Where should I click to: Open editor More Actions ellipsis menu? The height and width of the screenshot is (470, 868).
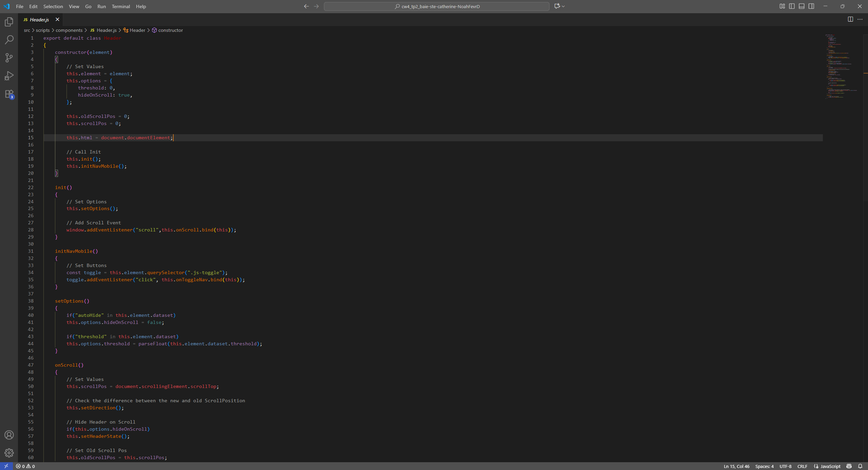click(860, 19)
